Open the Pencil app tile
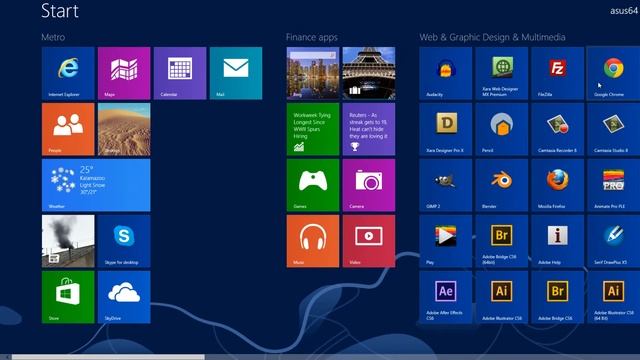640x360 pixels. click(x=502, y=129)
